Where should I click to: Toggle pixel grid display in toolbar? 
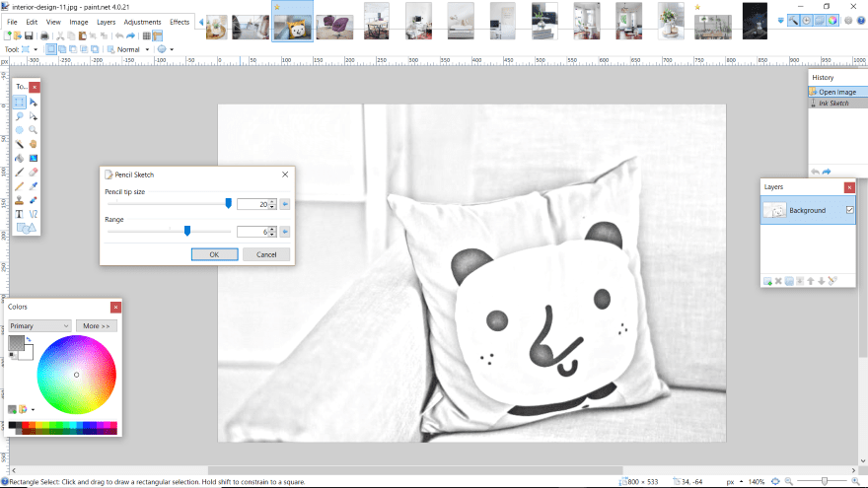click(x=147, y=35)
